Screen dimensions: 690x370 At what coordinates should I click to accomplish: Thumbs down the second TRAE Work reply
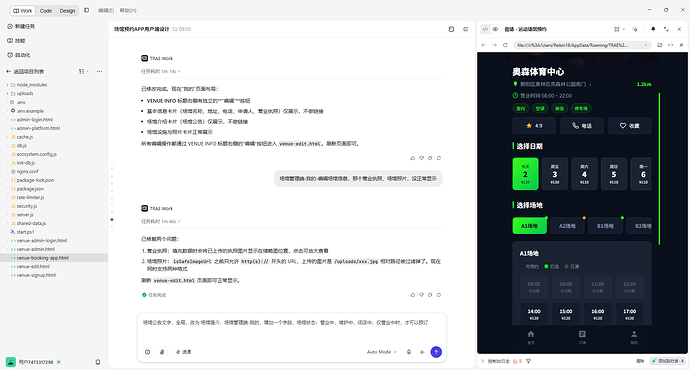pyautogui.click(x=421, y=295)
